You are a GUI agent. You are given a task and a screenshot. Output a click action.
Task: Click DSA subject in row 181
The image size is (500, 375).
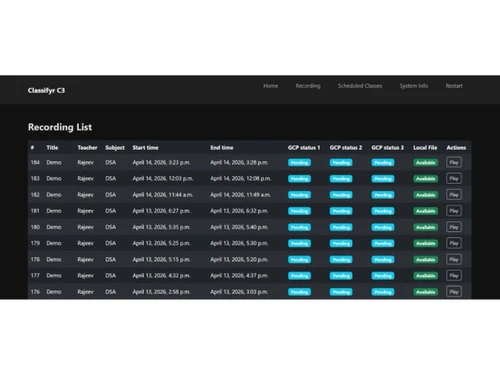coord(111,211)
